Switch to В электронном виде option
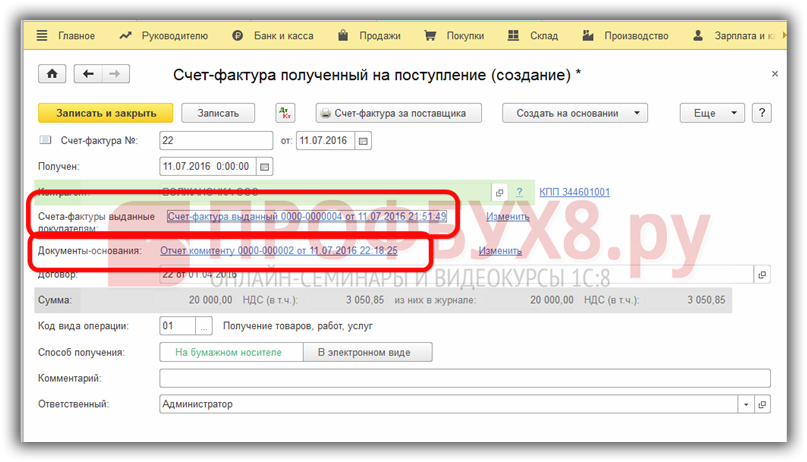The image size is (807, 462). pos(369,352)
